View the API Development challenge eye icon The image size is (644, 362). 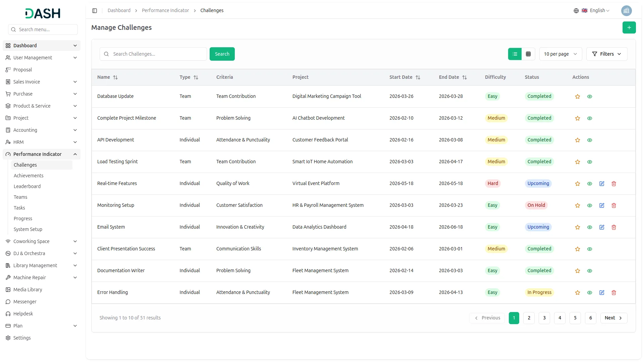coord(589,140)
